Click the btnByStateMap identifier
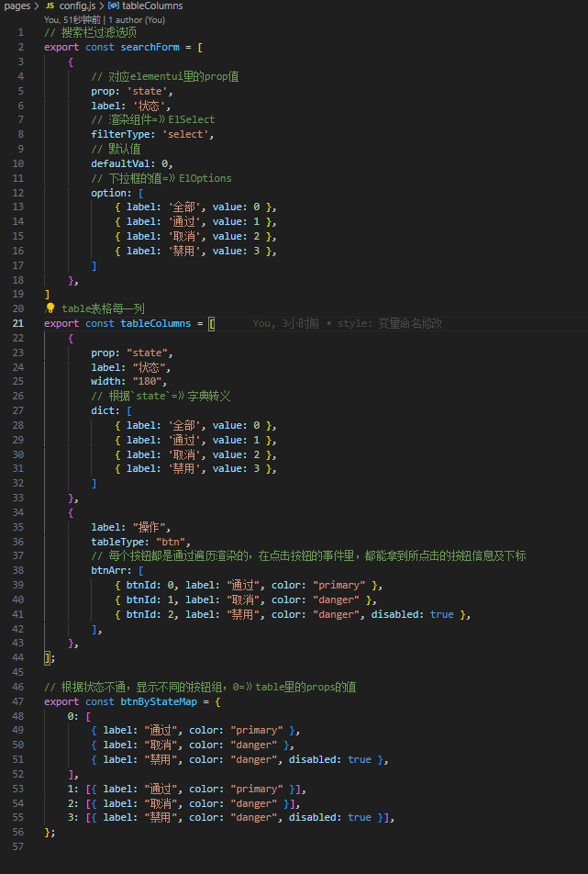The width and height of the screenshot is (588, 874). pyautogui.click(x=159, y=701)
